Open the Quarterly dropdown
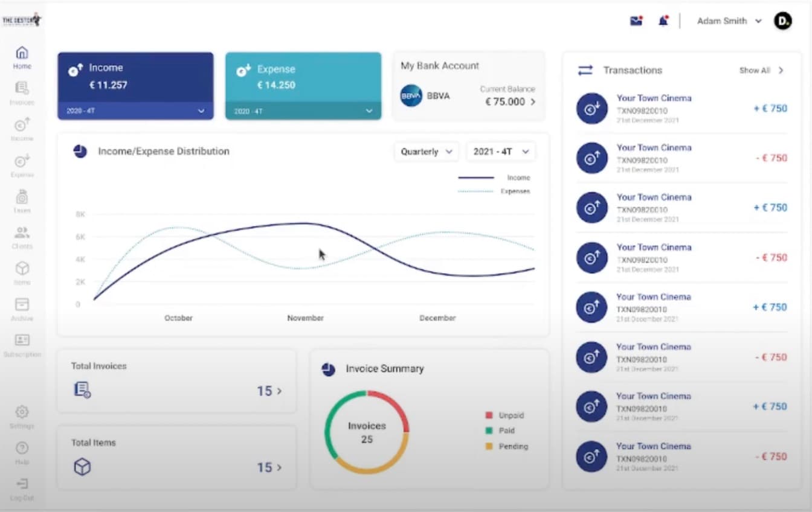This screenshot has height=512, width=812. 427,152
